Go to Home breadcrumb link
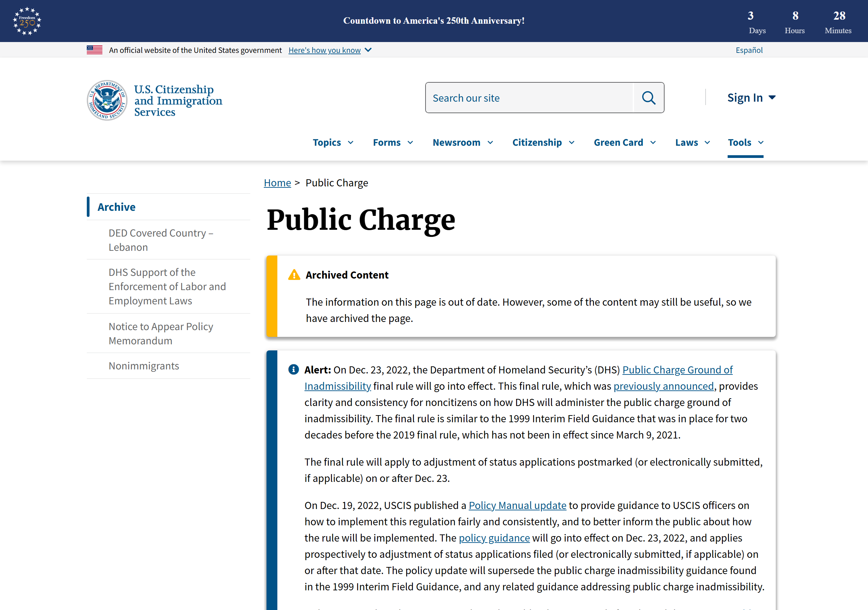The width and height of the screenshot is (868, 610). click(277, 183)
